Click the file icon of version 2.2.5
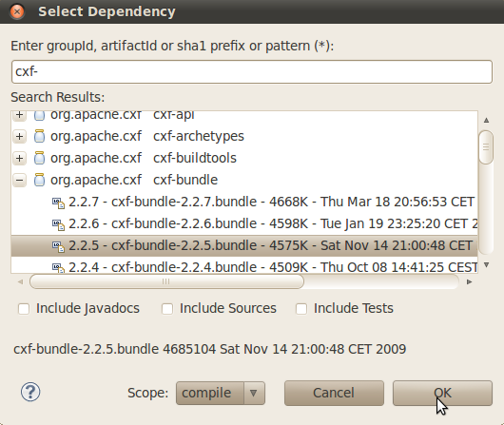 click(59, 246)
